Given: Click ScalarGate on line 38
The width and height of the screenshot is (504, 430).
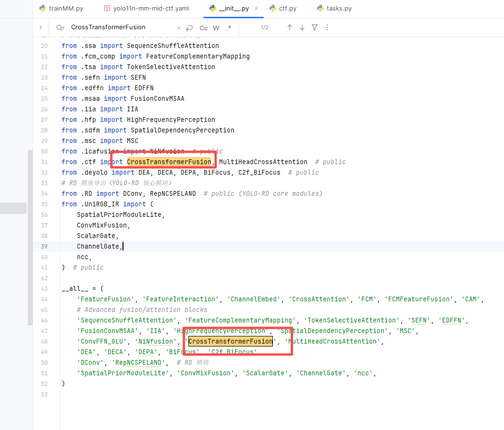Looking at the screenshot, I should (x=96, y=236).
